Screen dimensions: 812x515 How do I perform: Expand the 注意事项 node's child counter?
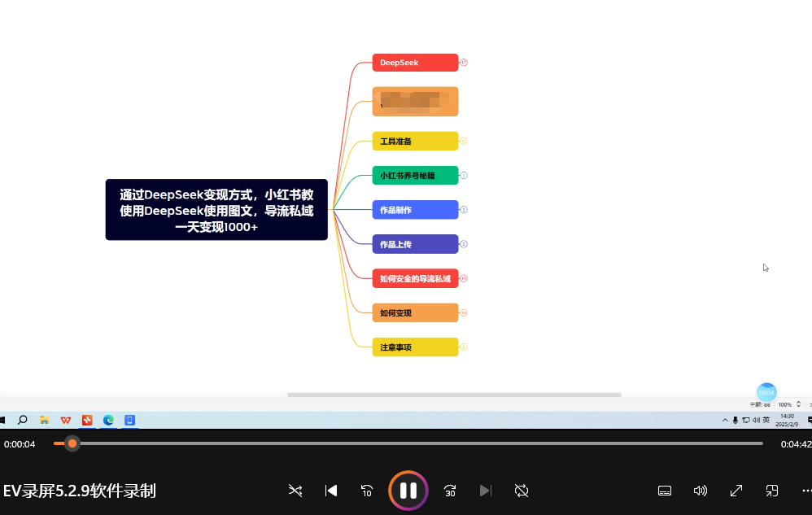point(464,347)
